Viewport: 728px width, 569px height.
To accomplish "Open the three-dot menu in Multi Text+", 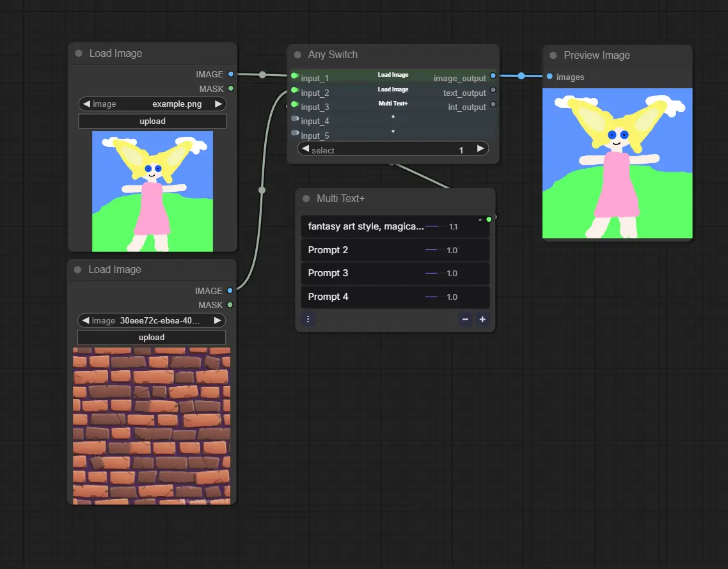I will pos(308,319).
